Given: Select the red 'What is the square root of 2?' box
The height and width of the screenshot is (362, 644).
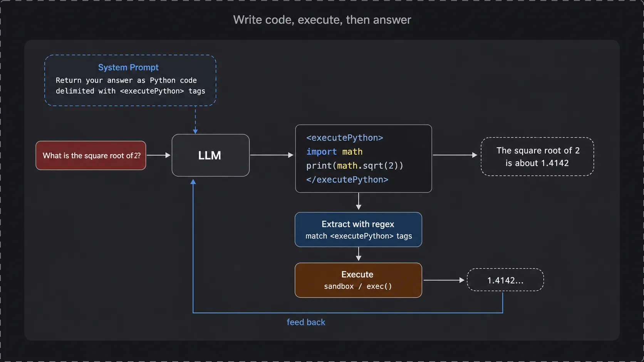Looking at the screenshot, I should coord(91,155).
